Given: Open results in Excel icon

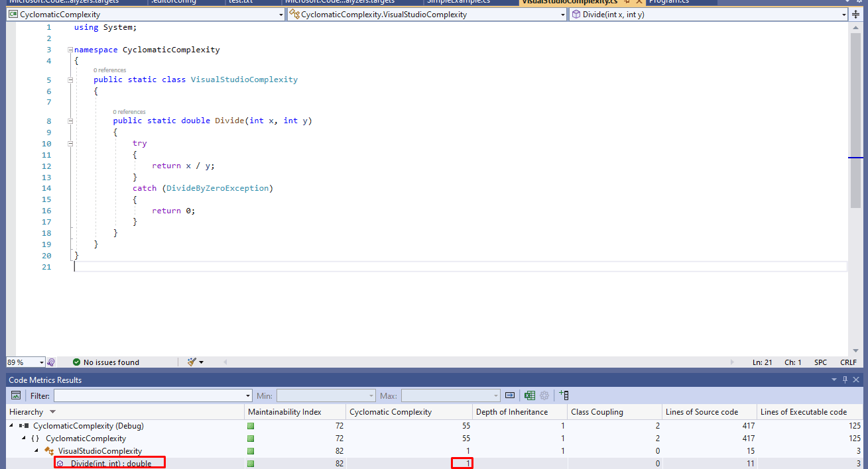Looking at the screenshot, I should [529, 395].
